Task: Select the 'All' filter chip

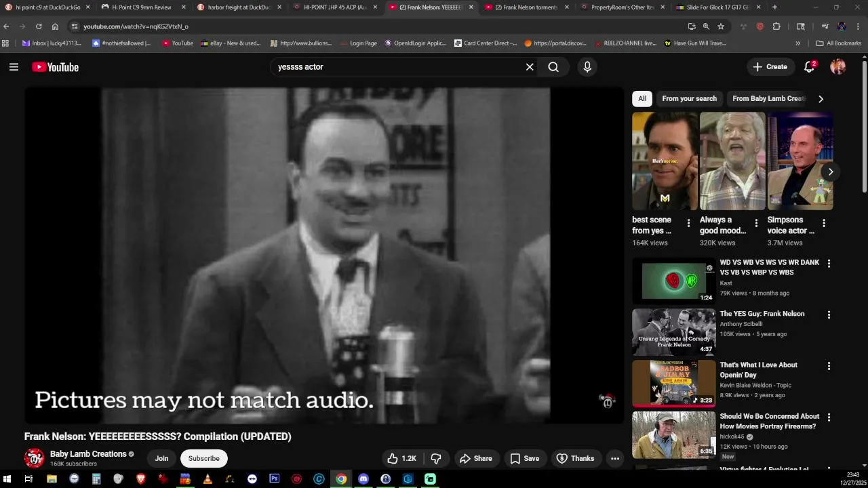Action: point(642,99)
